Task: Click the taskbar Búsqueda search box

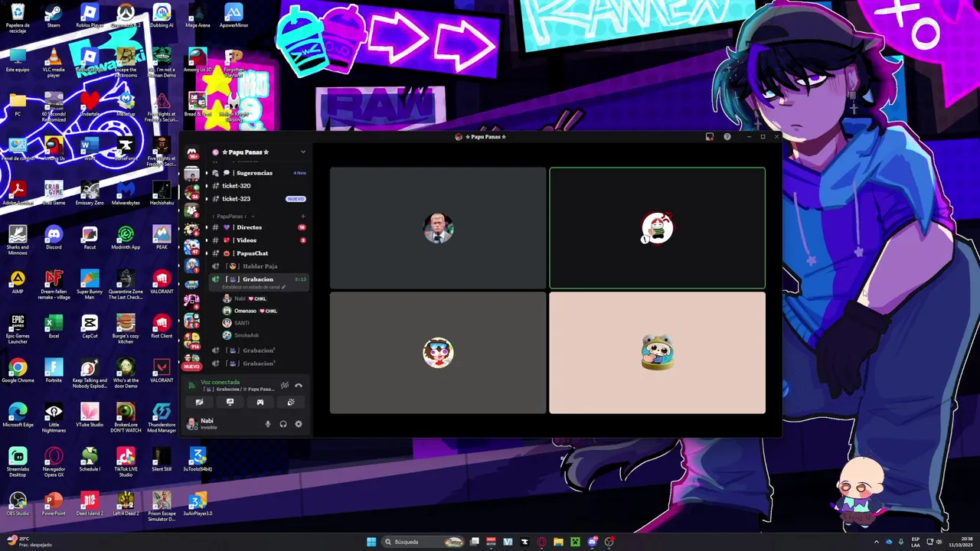Action: click(x=423, y=542)
